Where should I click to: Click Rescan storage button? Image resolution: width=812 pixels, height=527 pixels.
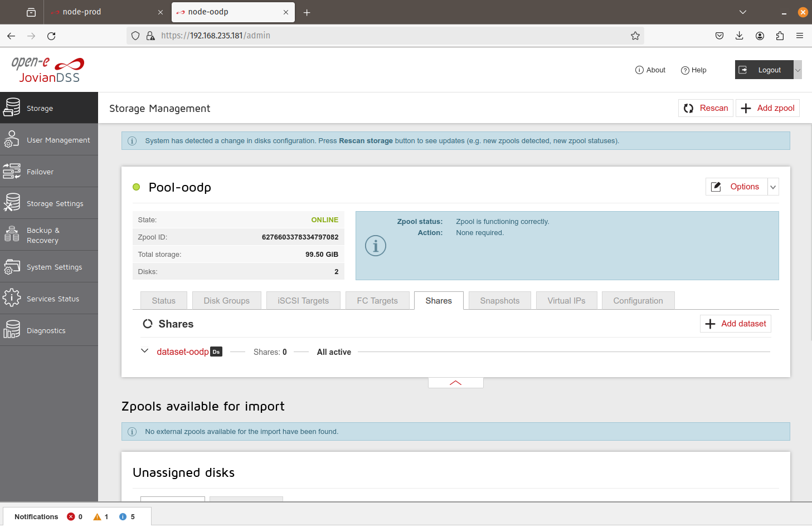point(706,108)
